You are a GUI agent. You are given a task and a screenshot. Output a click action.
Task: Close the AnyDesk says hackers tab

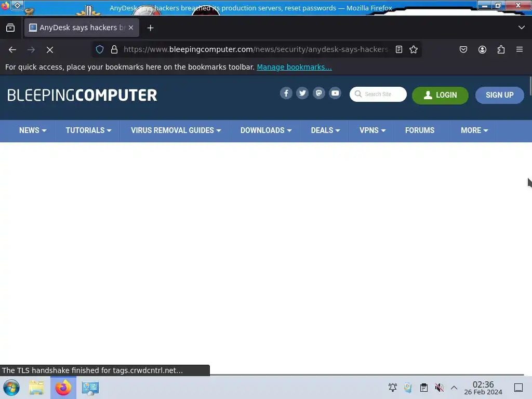pyautogui.click(x=131, y=28)
